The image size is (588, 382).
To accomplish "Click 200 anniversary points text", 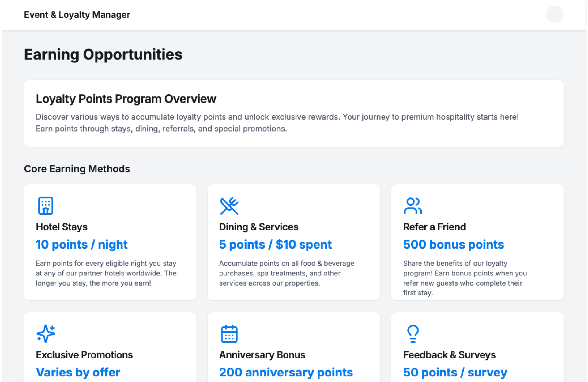I will coord(286,372).
